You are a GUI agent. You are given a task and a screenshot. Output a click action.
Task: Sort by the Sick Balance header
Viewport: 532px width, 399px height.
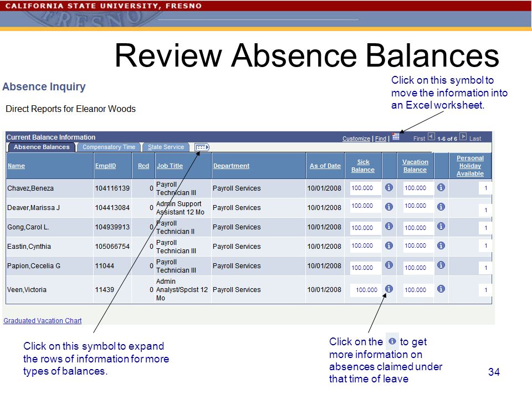[x=363, y=166]
